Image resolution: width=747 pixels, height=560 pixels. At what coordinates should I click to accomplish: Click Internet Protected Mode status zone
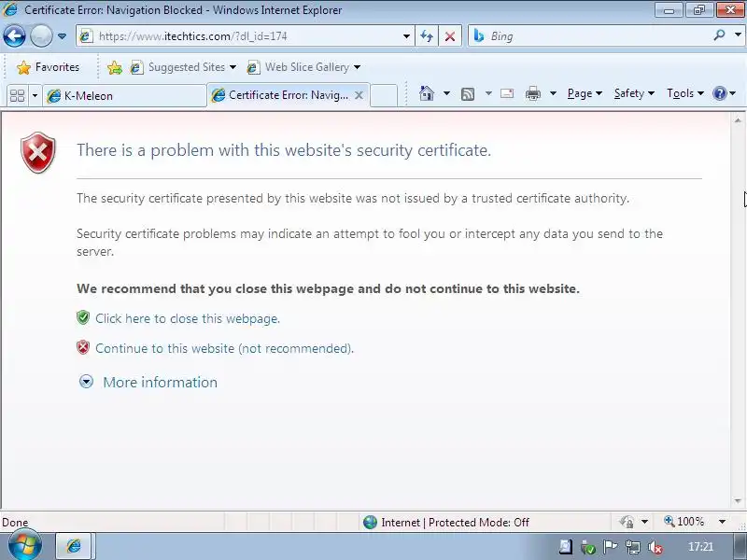446,523
